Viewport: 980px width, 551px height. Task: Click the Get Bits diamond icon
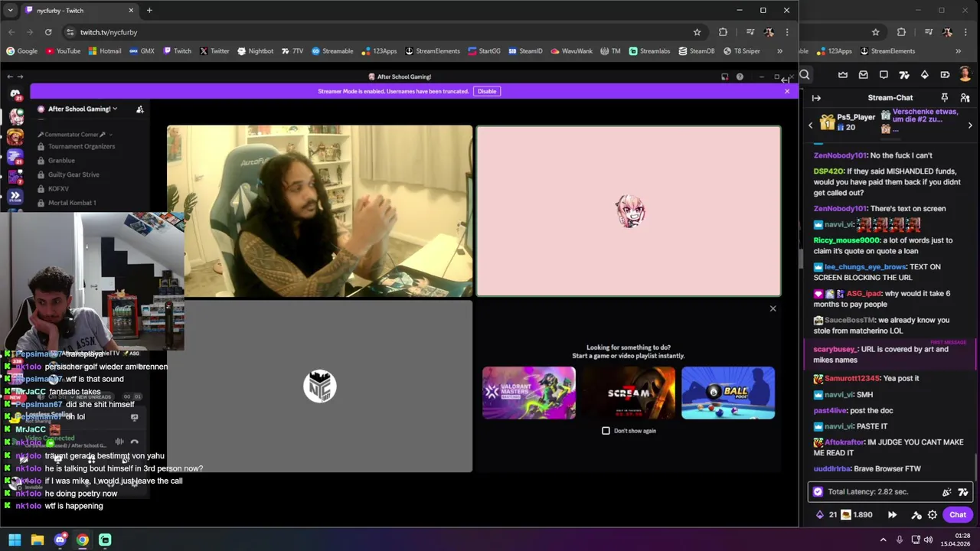tap(924, 75)
